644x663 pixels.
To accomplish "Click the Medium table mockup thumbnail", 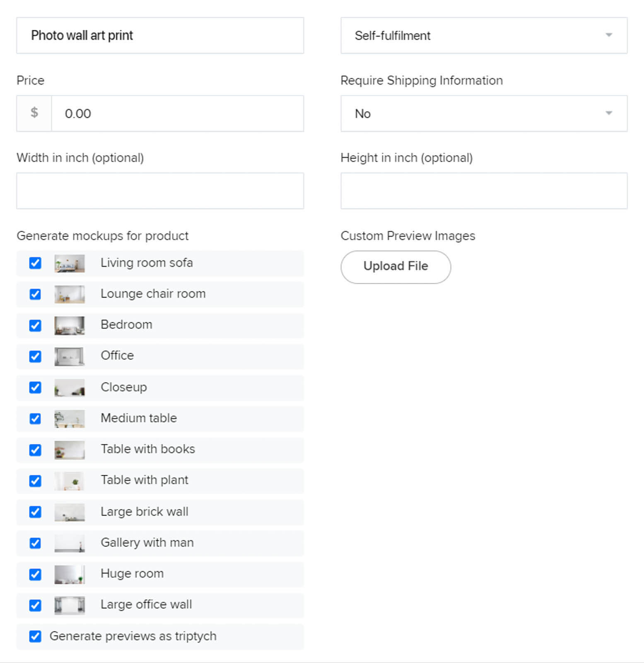I will pyautogui.click(x=70, y=419).
